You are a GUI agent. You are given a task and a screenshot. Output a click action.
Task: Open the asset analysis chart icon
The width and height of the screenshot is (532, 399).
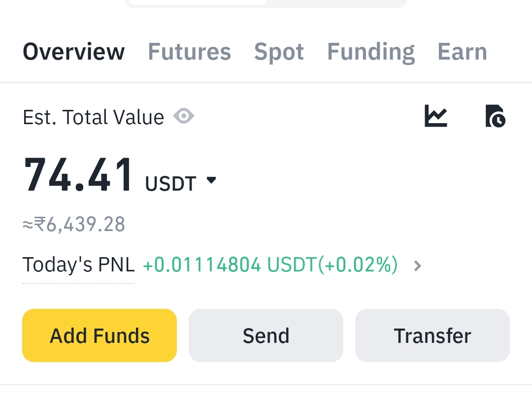point(436,116)
